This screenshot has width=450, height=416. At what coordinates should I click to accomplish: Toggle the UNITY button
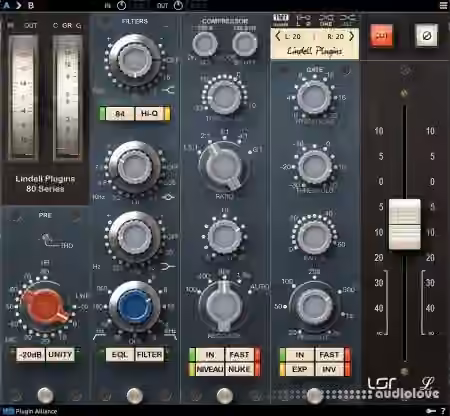pos(60,355)
